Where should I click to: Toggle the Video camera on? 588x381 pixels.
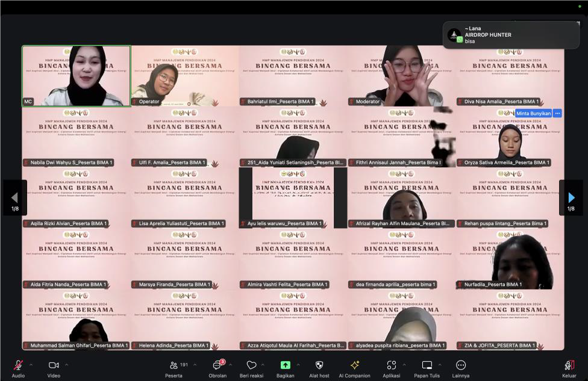click(54, 365)
